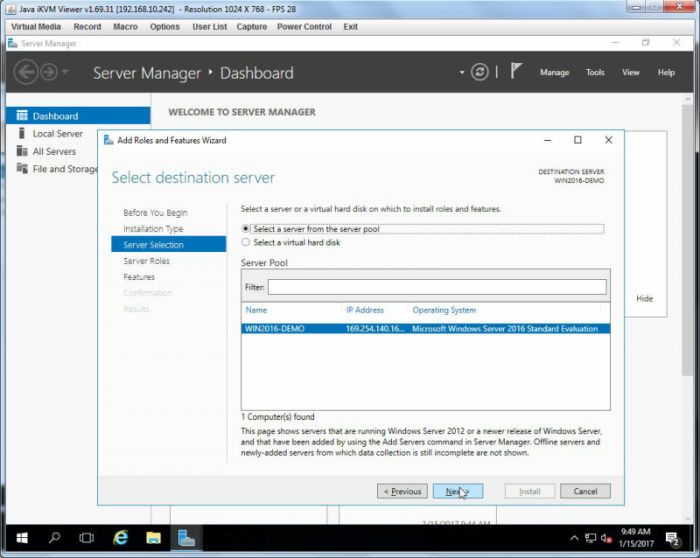Screen dimensions: 700x558
Task: Click the Previous button
Action: tap(402, 491)
